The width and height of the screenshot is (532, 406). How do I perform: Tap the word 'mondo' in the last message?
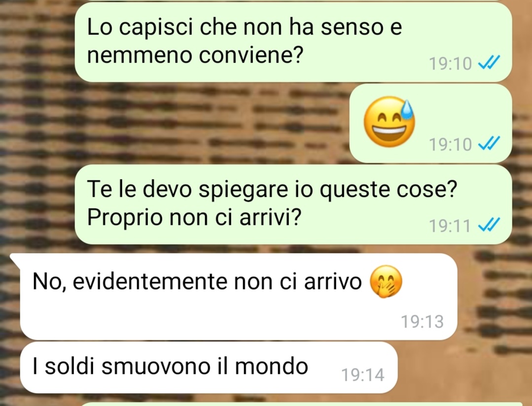[x=272, y=366]
